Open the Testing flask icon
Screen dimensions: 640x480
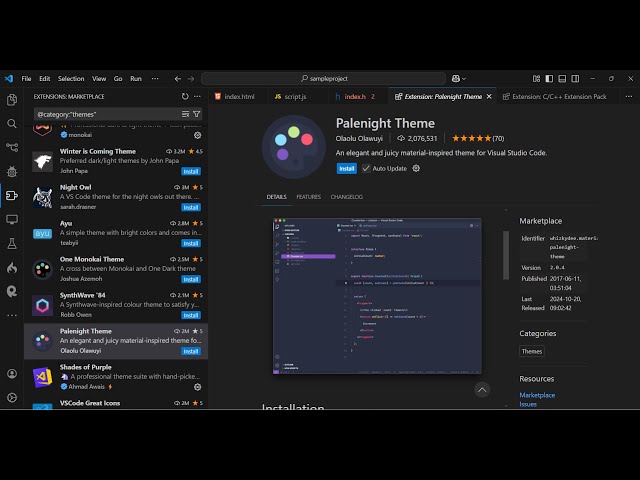click(12, 244)
